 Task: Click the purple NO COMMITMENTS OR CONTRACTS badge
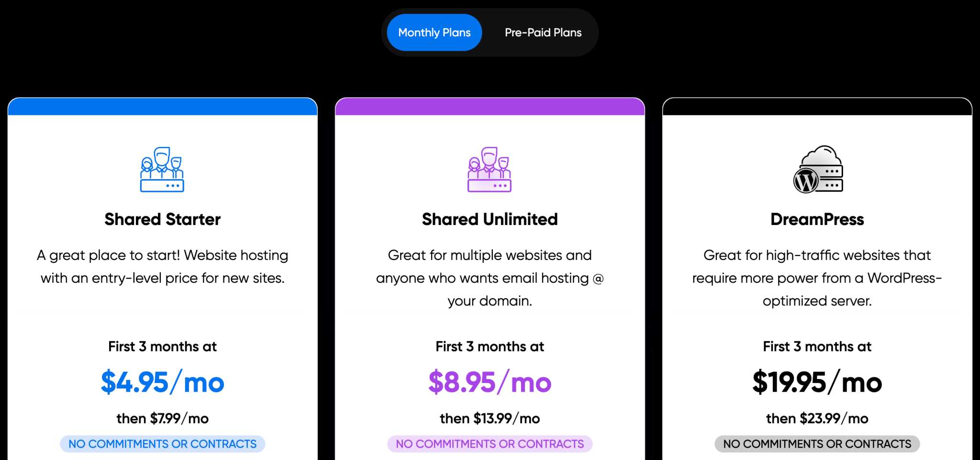489,443
